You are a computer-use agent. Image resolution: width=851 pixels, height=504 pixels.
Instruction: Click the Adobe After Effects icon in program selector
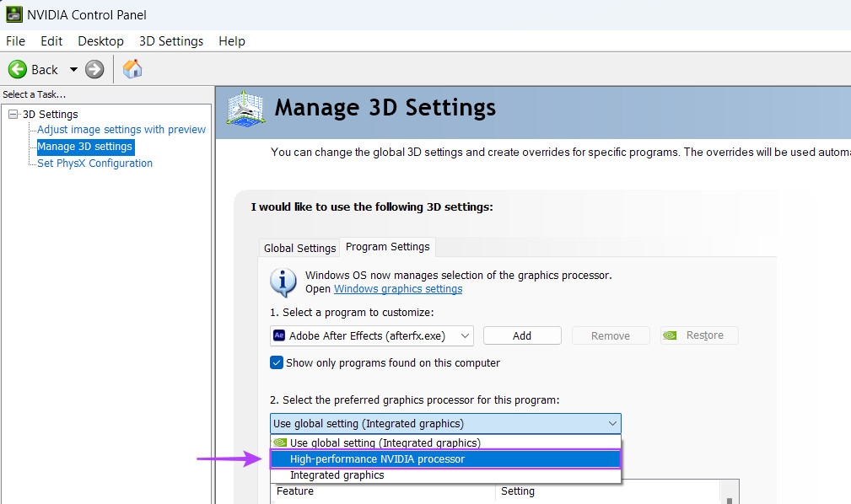pos(279,335)
